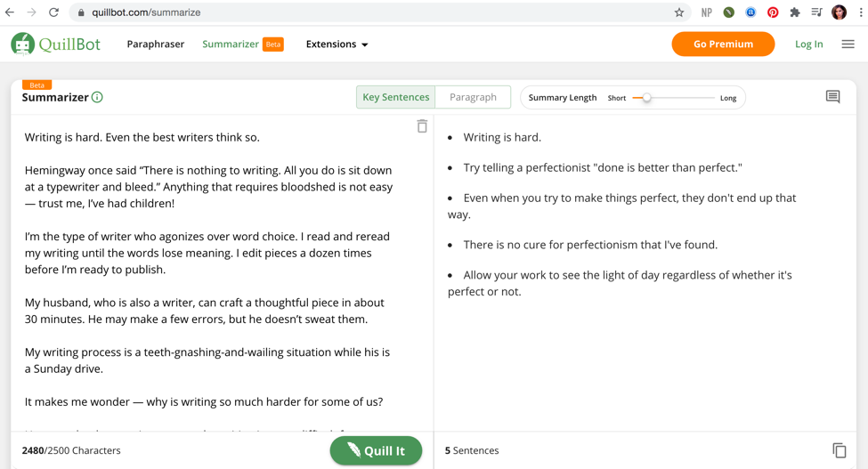Screen dimensions: 868x469
Task: Copy summary with the copy icon
Action: (839, 450)
